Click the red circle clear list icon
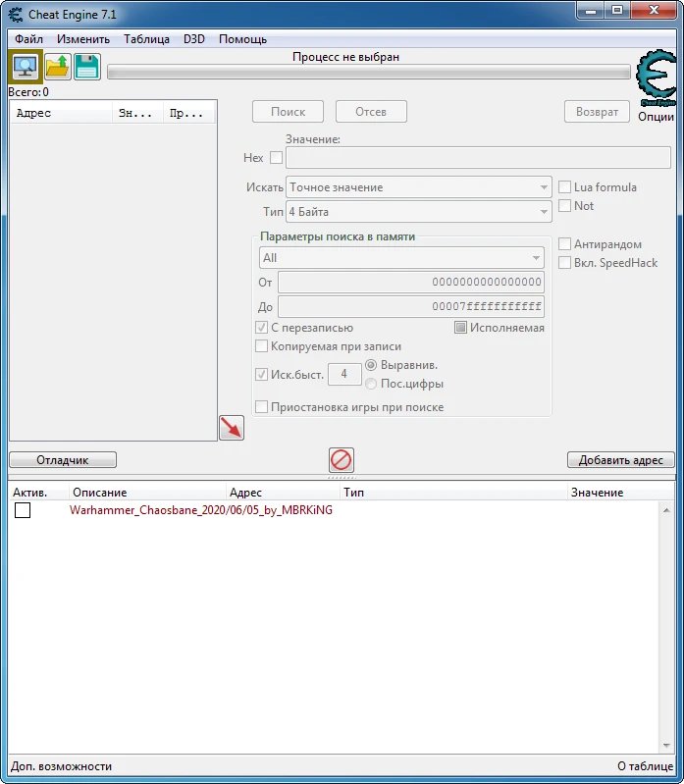Image resolution: width=684 pixels, height=784 pixels. click(342, 460)
